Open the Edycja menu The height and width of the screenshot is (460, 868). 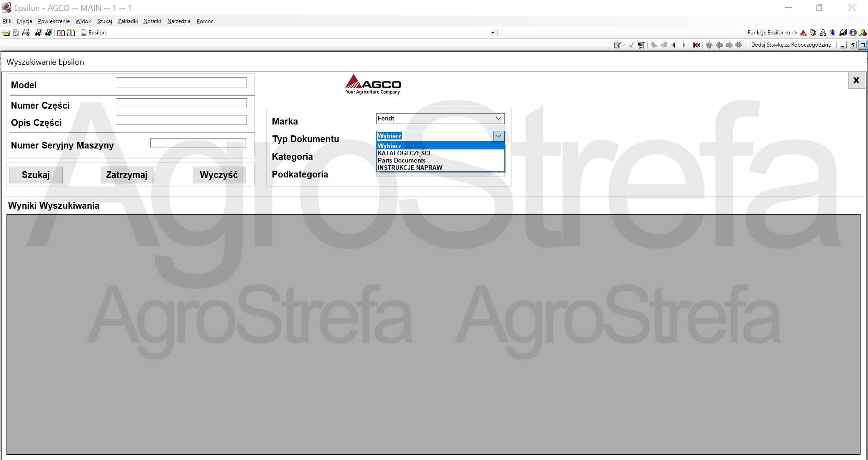point(24,21)
